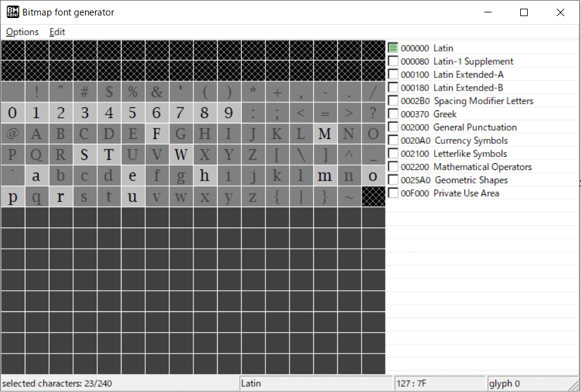
Task: Select the '~' tilde glyph cell
Action: point(350,197)
